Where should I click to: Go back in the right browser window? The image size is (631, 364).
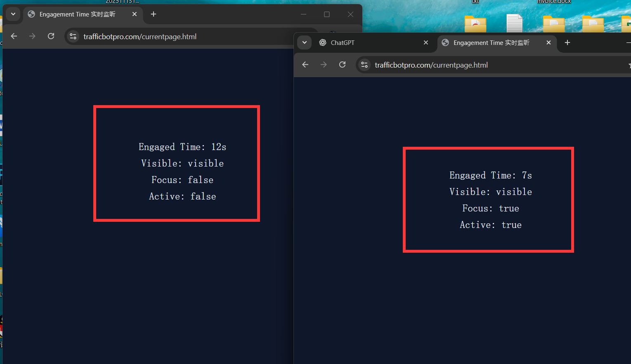point(305,65)
